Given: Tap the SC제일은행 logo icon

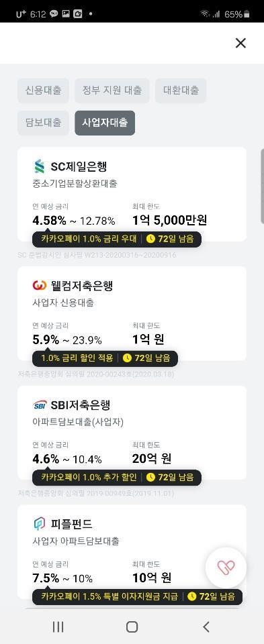Looking at the screenshot, I should 39,166.
